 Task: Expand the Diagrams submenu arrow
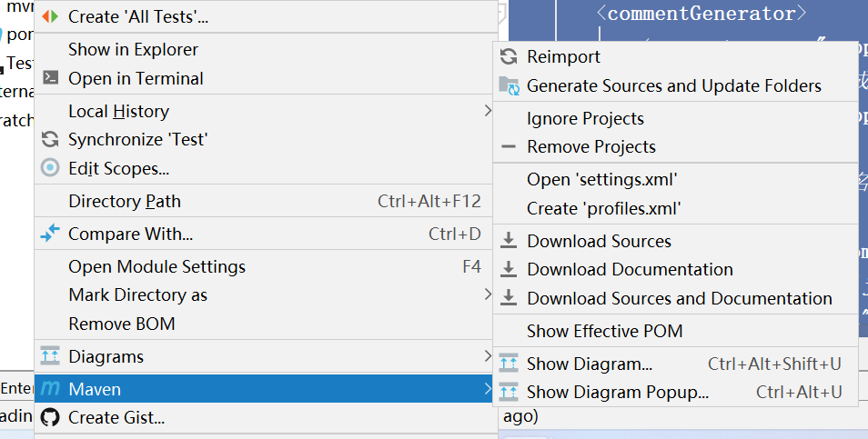pos(488,356)
